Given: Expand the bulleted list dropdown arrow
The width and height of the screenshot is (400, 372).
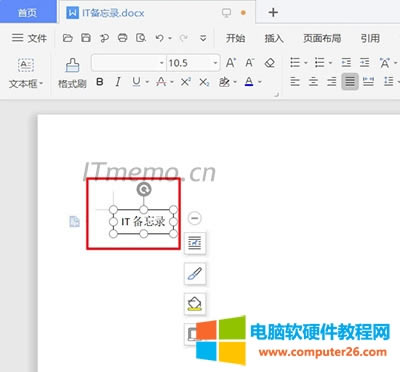Looking at the screenshot, I should tap(306, 63).
